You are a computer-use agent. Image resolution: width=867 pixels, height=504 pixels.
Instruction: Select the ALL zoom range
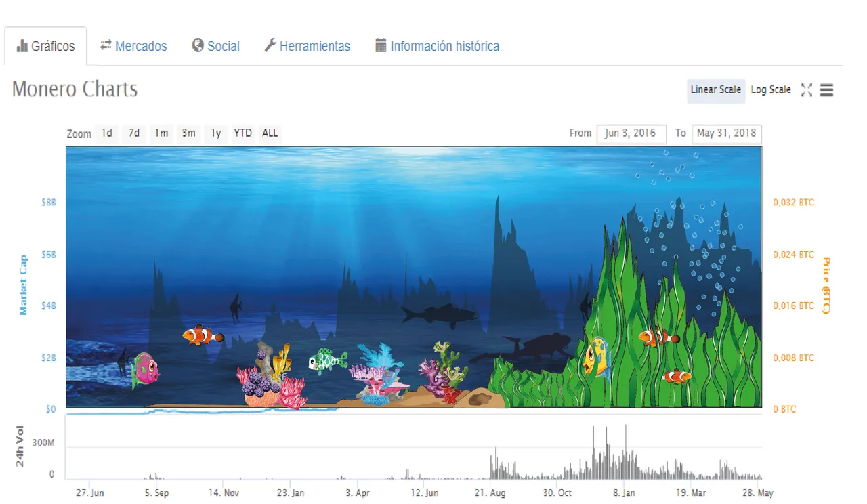coord(270,133)
